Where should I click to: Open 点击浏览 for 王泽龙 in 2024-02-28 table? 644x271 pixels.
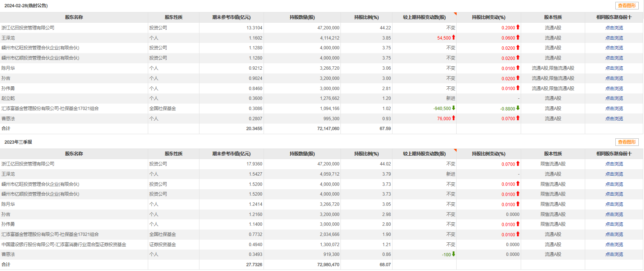coord(614,38)
